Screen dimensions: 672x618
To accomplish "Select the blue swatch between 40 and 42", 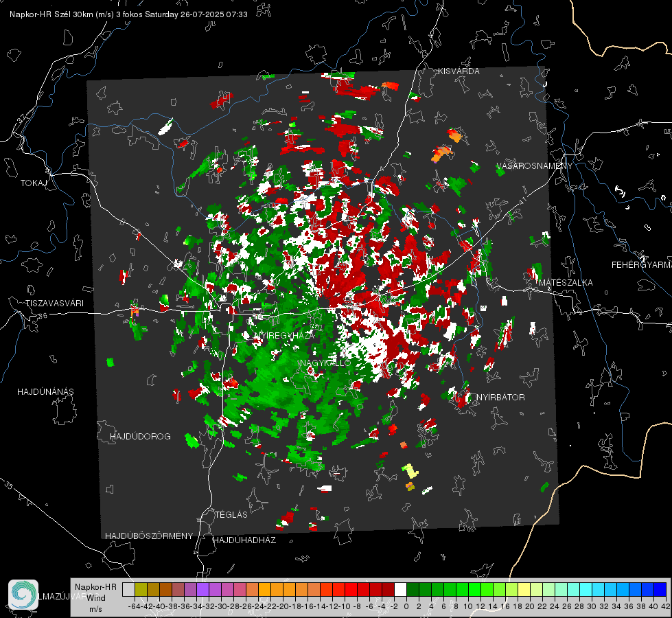I will [x=660, y=589].
